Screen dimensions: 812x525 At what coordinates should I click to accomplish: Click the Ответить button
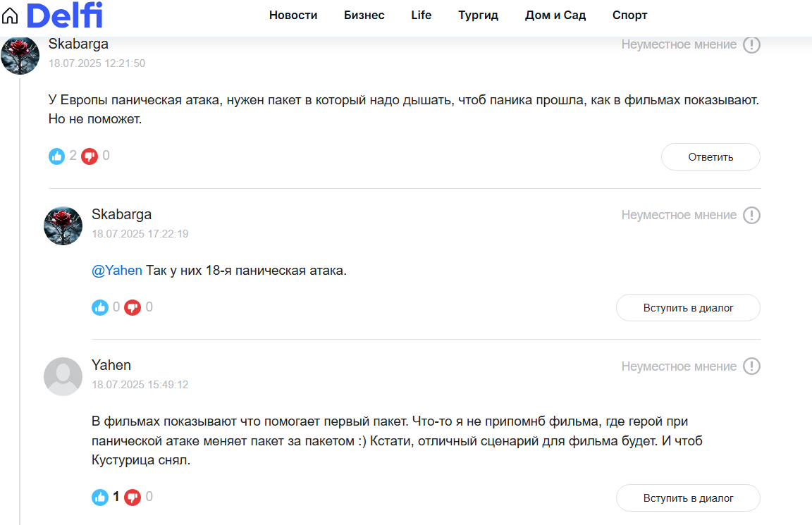pos(710,157)
